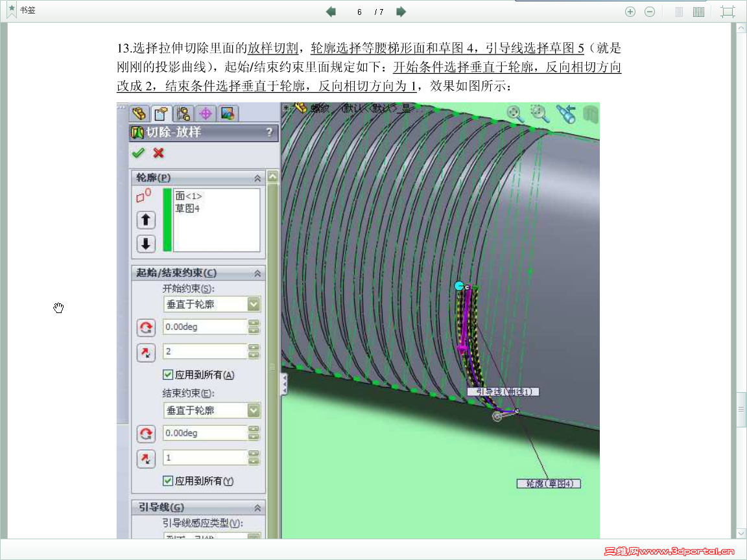
Task: Open 书签 bookmarks label
Action: (28, 10)
